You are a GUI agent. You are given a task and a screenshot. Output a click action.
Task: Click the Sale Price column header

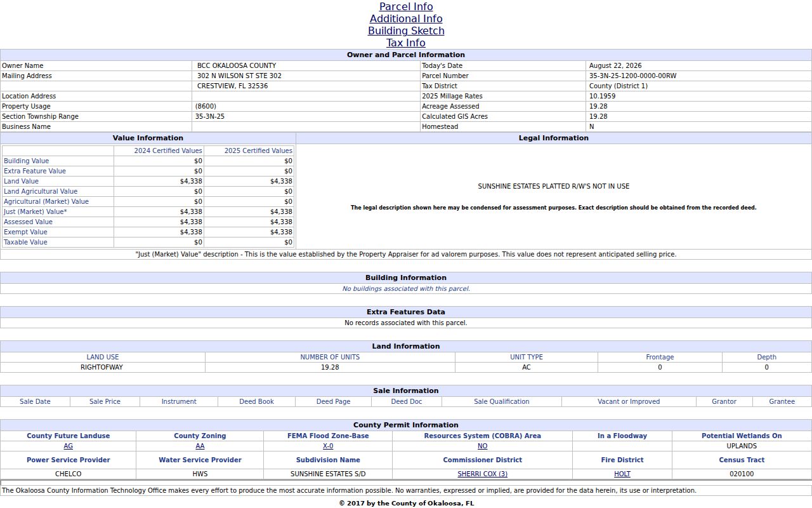click(105, 402)
